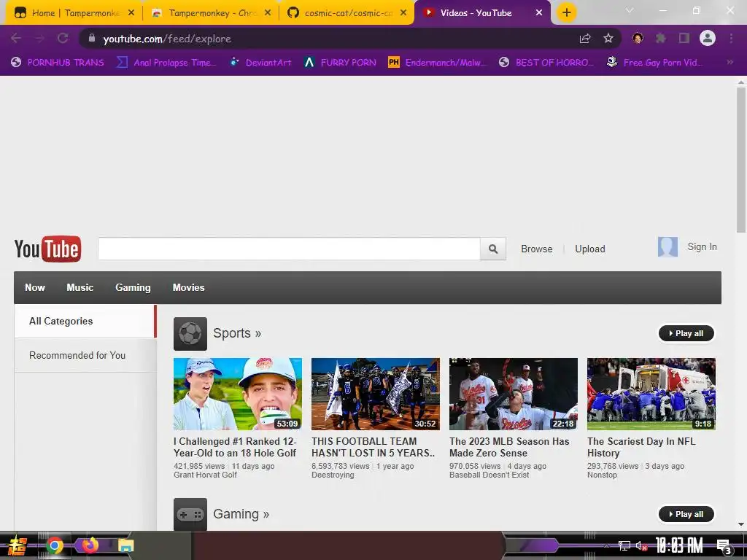Open the Gaming category controller icon
Screen dimensions: 747x560
tap(190, 514)
